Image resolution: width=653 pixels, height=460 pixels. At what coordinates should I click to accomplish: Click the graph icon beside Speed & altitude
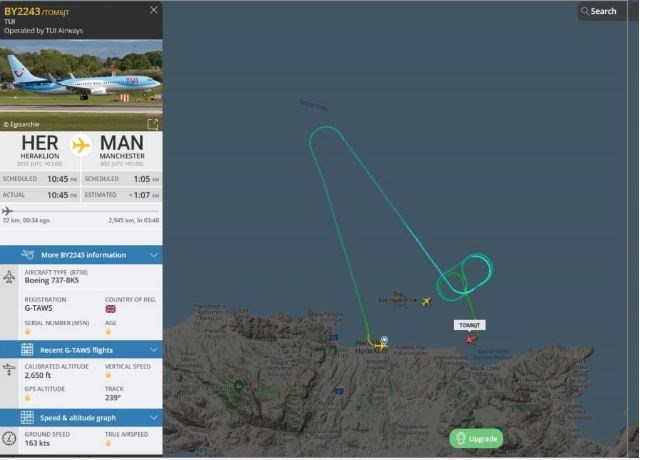point(27,418)
